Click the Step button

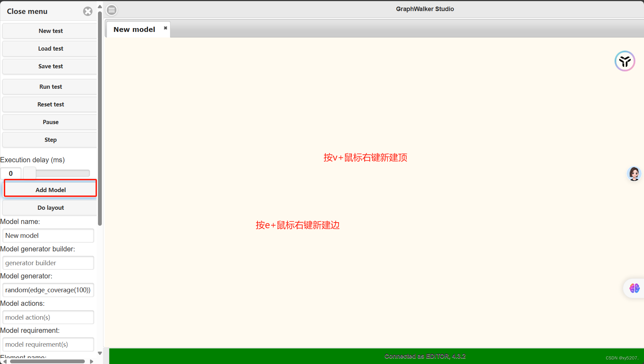click(50, 140)
